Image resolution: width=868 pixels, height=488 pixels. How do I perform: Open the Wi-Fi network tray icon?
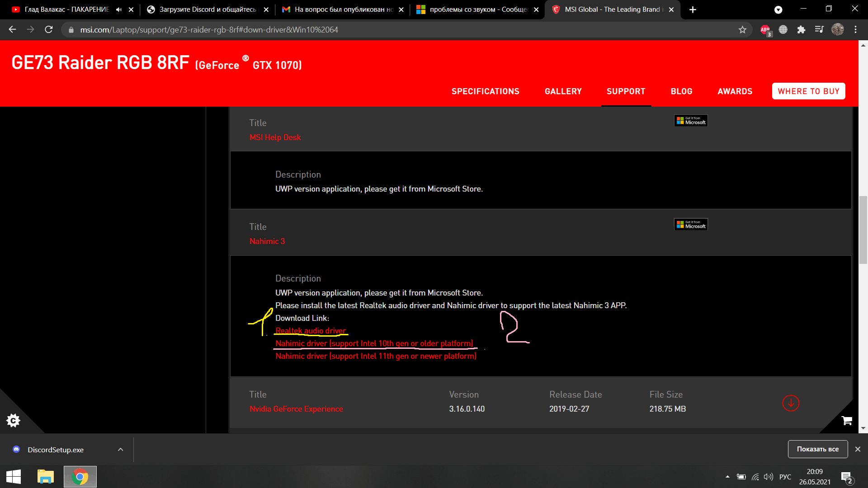(x=755, y=477)
